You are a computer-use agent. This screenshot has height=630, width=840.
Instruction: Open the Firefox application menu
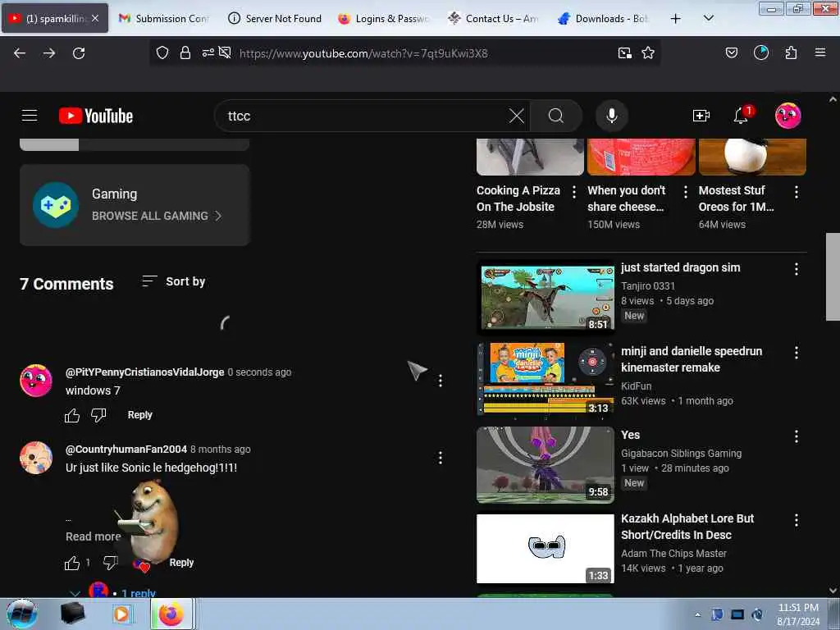(820, 52)
